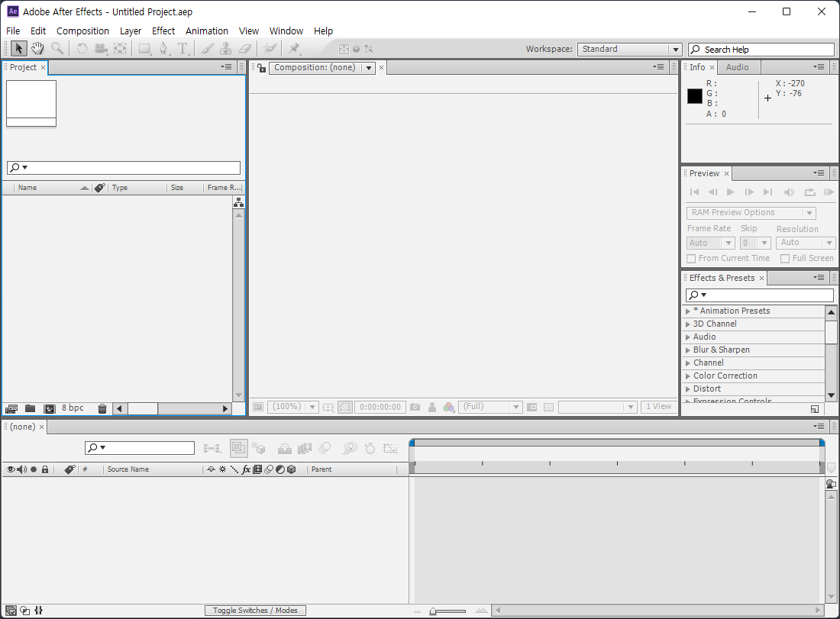The image size is (840, 619).
Task: Click the Interpret Footage icon in Project panel
Action: (x=11, y=409)
